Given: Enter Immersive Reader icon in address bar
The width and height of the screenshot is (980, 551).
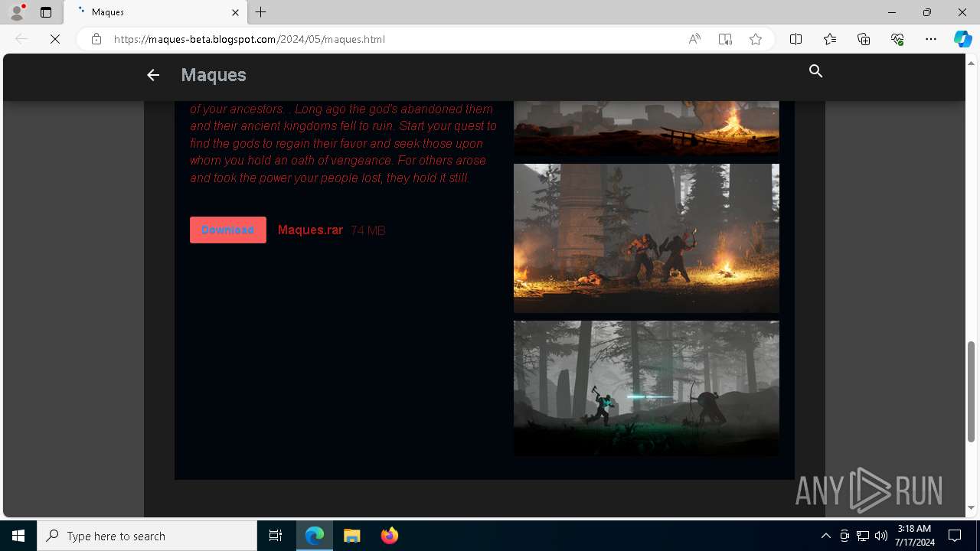Looking at the screenshot, I should [725, 39].
